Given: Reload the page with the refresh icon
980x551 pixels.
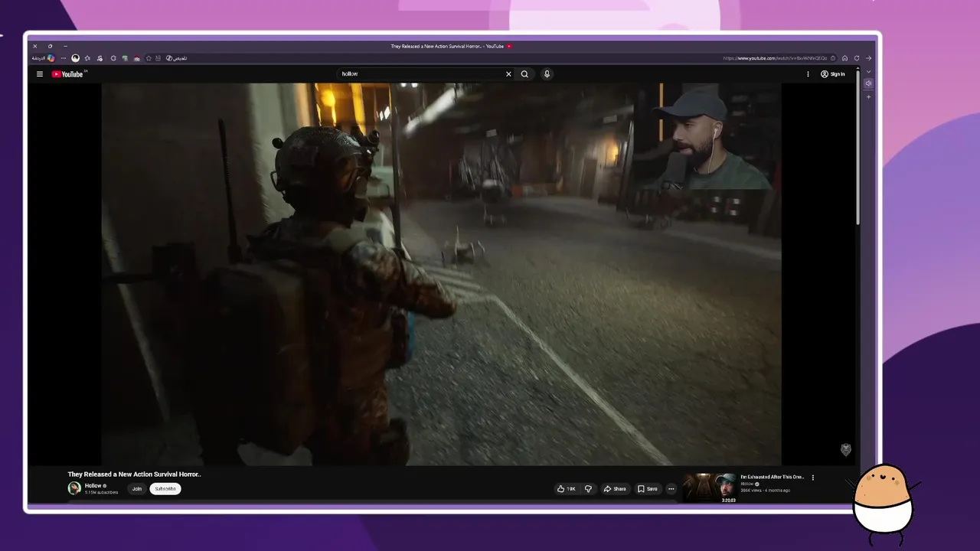Looking at the screenshot, I should [857, 58].
